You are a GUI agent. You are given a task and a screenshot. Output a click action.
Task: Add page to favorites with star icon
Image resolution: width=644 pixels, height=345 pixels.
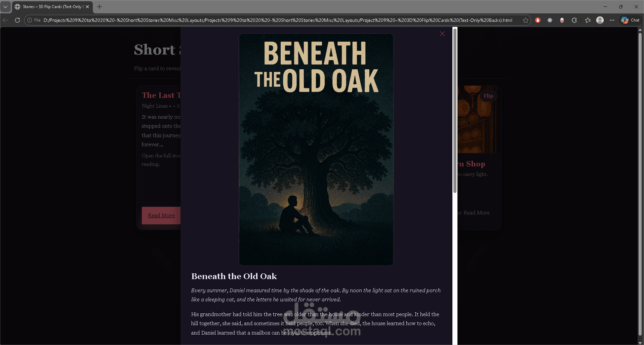(x=525, y=20)
